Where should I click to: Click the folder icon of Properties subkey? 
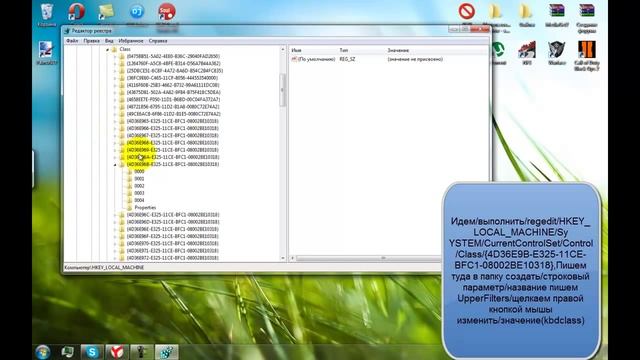click(129, 207)
